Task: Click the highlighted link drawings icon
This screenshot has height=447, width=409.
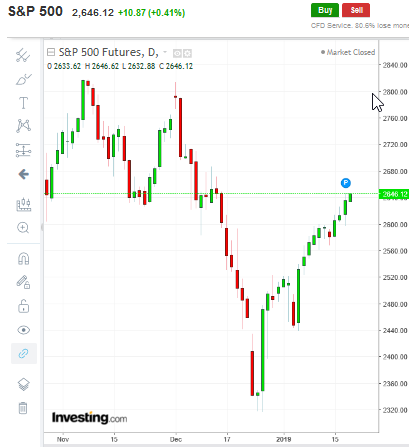Action: coord(24,353)
